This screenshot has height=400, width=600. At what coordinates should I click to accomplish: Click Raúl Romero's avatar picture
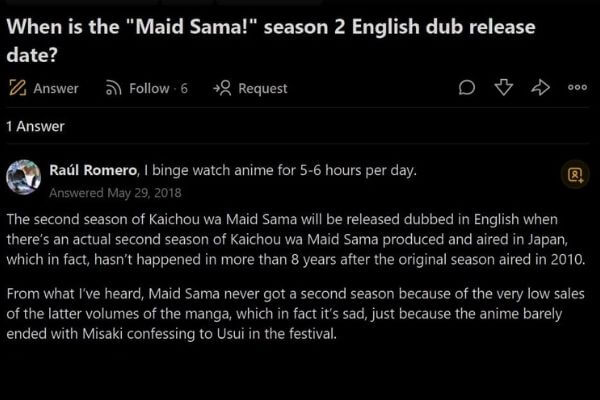point(23,177)
